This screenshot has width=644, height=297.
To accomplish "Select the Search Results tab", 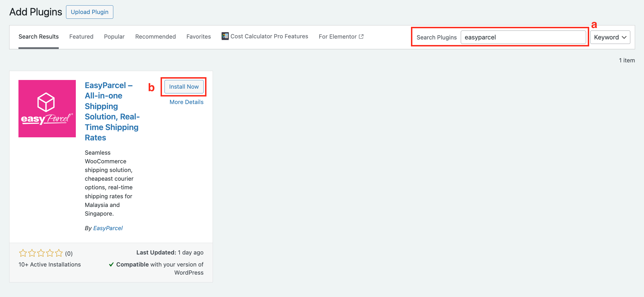I will point(39,37).
